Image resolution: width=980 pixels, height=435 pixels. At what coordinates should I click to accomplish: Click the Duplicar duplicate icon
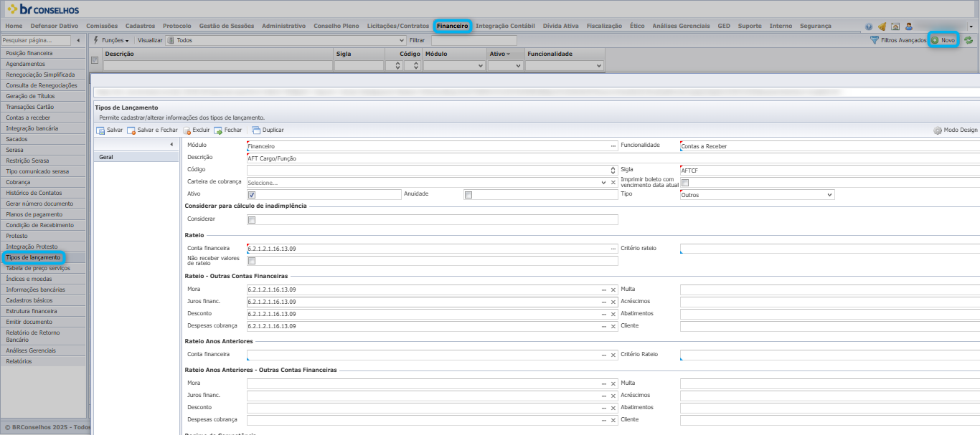[x=256, y=130]
